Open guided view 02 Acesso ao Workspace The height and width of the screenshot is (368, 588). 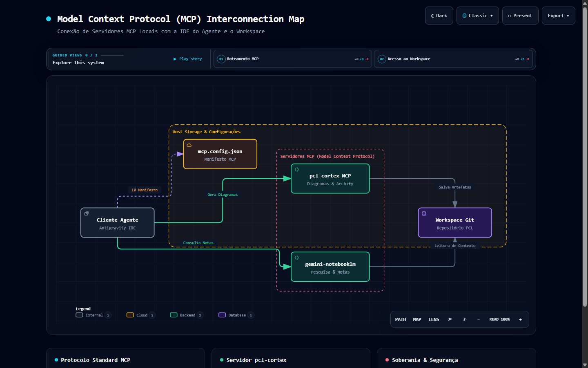(x=453, y=59)
